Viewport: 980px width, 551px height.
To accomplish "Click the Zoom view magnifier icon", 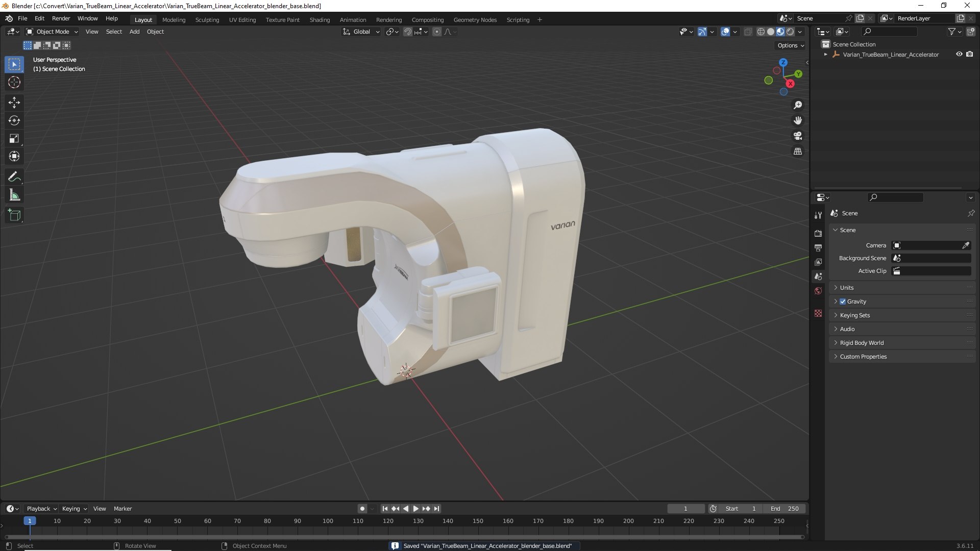I will click(798, 105).
